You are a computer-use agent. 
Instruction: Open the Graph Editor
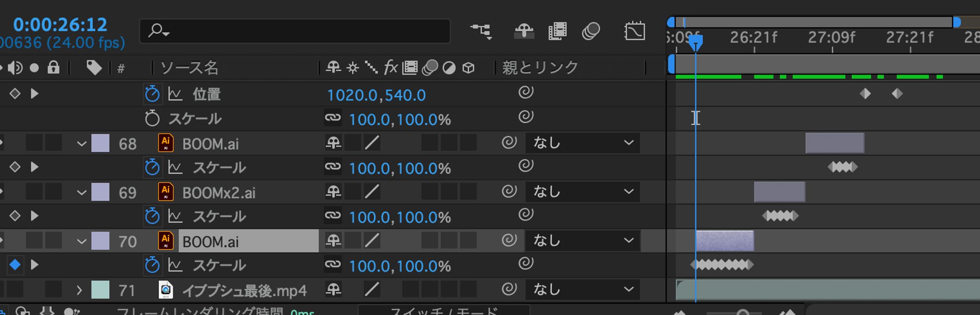(x=634, y=31)
